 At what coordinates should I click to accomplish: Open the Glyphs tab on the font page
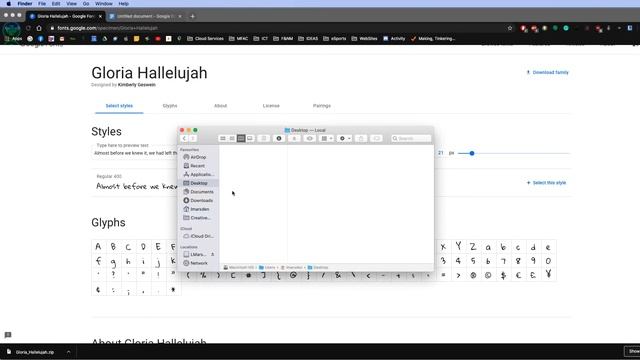(x=170, y=106)
